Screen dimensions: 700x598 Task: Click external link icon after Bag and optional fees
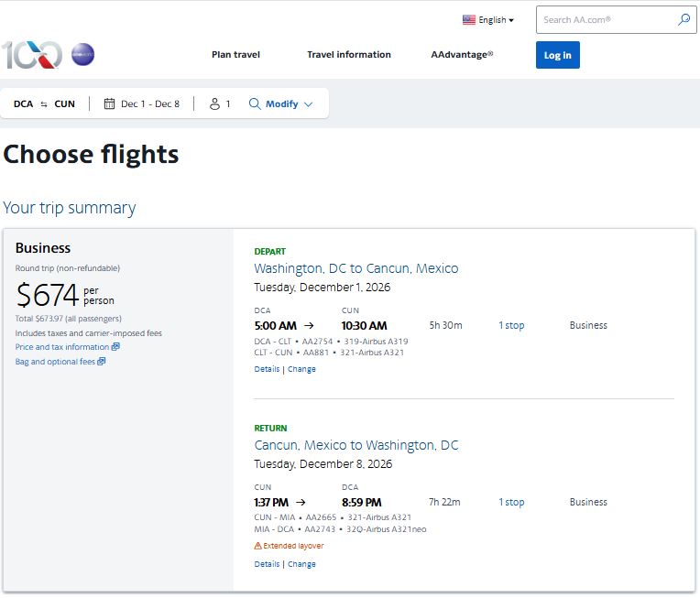102,361
